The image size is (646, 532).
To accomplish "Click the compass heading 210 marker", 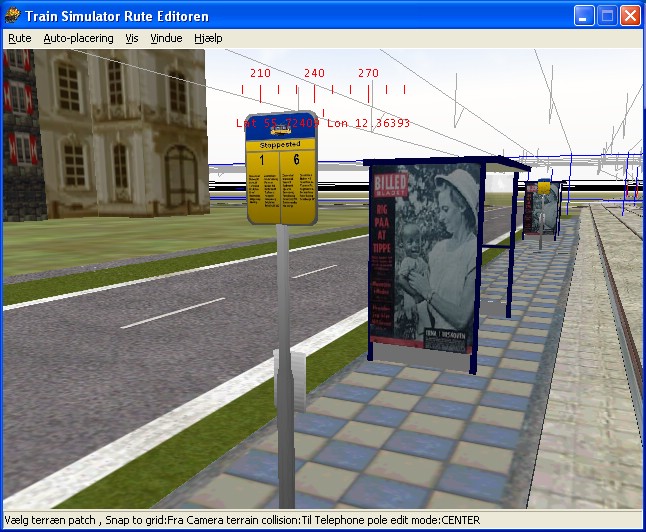I will pos(260,73).
